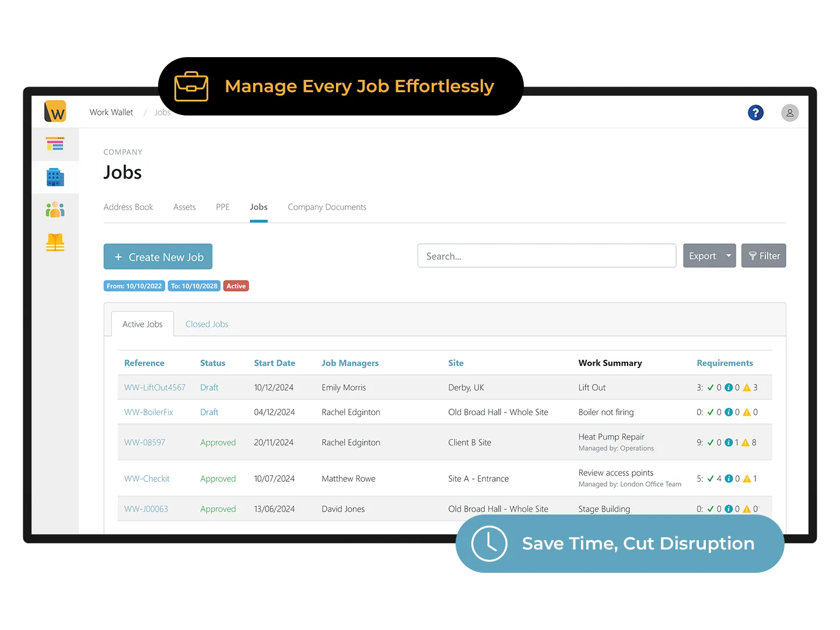Open the Filter button

(x=764, y=256)
